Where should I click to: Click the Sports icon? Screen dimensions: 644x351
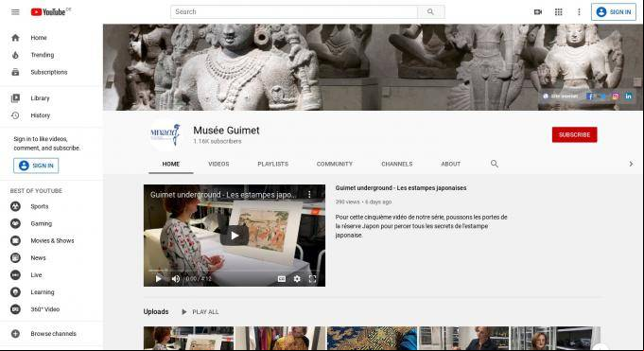[x=16, y=206]
